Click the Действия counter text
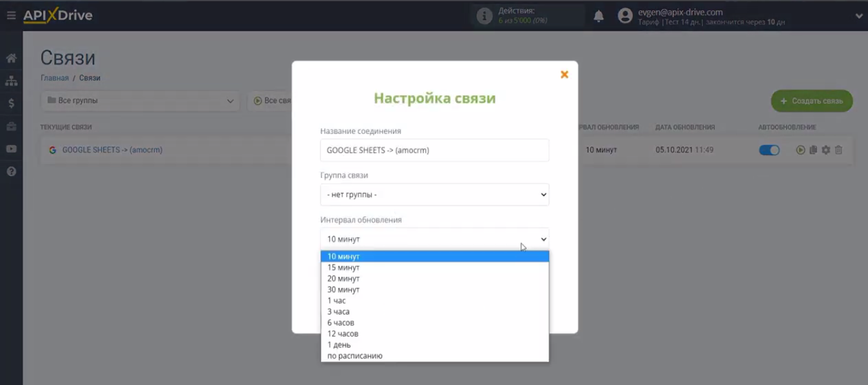Screen dimensions: 868x385 tap(523, 15)
